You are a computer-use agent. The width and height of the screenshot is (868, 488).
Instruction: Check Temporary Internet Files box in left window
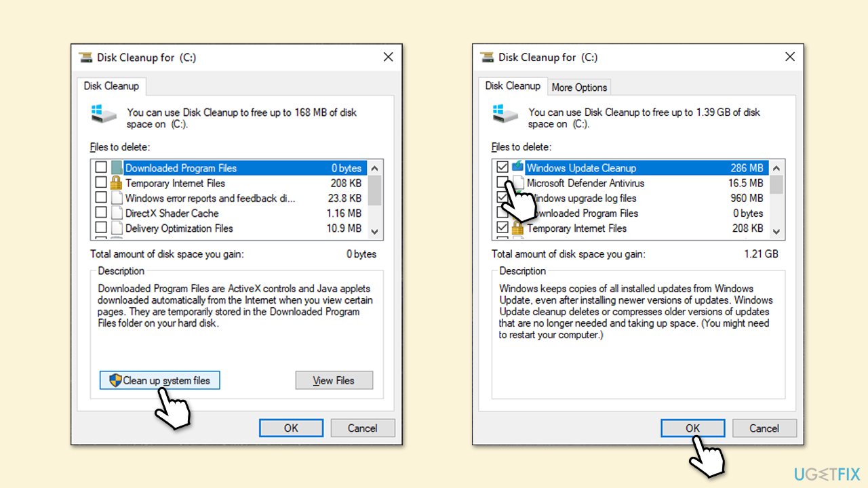pos(101,183)
